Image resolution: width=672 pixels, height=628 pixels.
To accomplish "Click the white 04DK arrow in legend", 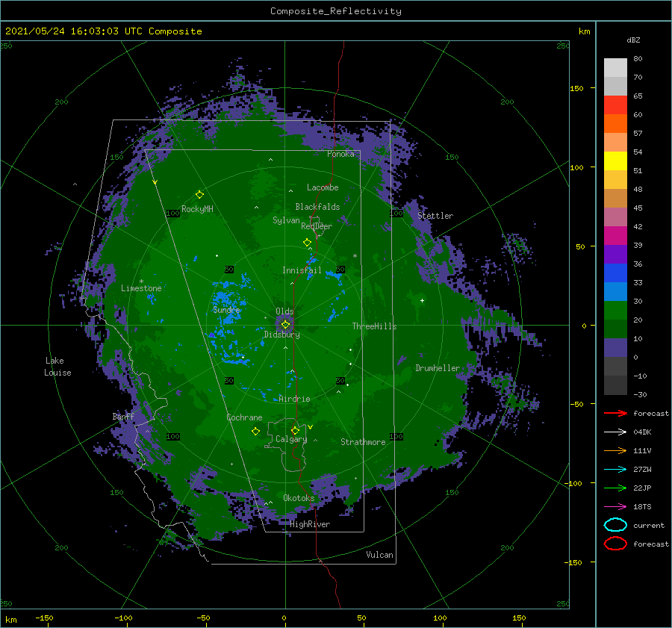I will [x=615, y=432].
